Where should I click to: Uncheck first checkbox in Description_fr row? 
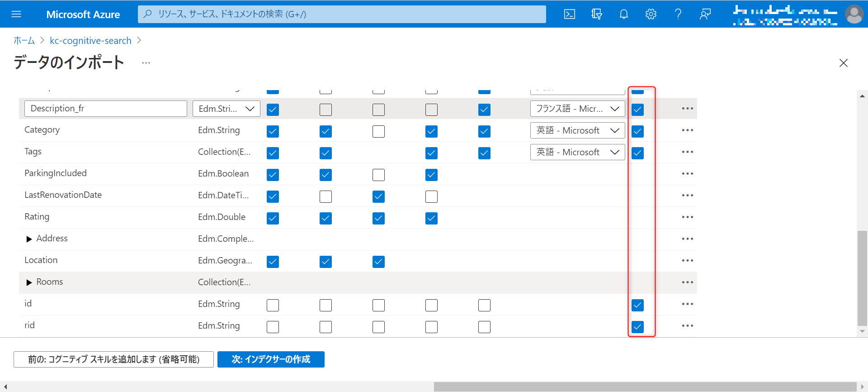tap(273, 110)
